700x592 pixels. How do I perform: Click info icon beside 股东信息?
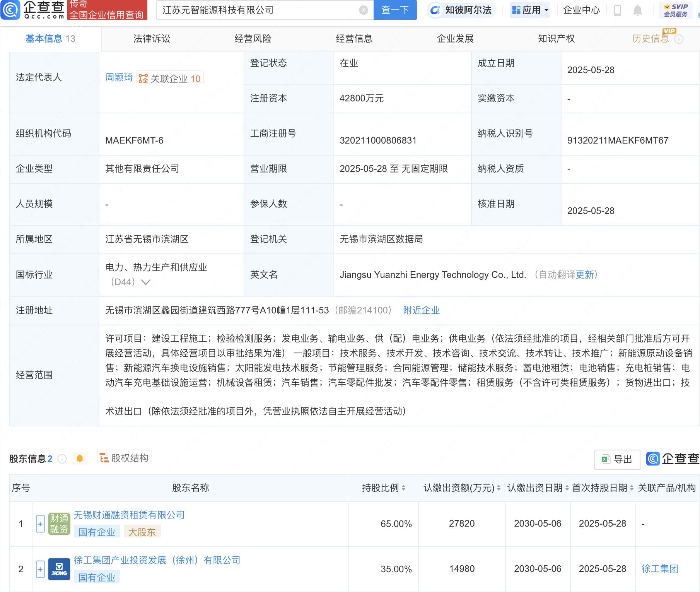(62, 459)
